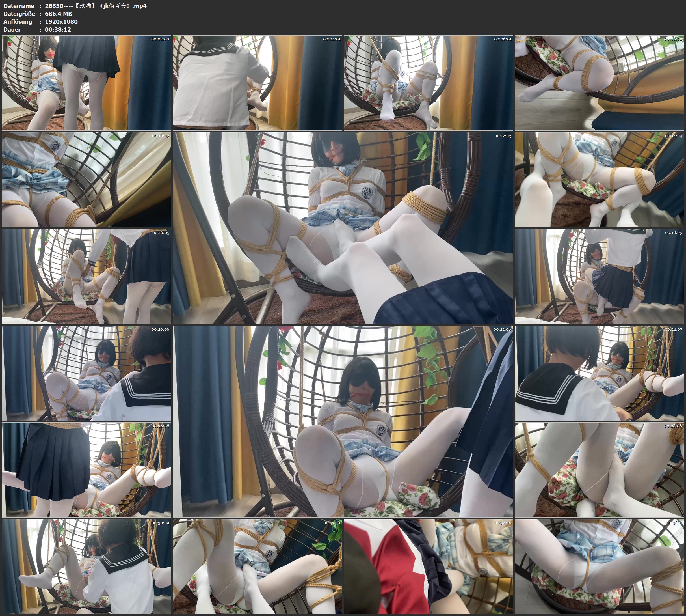Viewport: 686px width, 616px height.
Task: Choose the thumbnail at 00:26:08
Action: (x=86, y=470)
